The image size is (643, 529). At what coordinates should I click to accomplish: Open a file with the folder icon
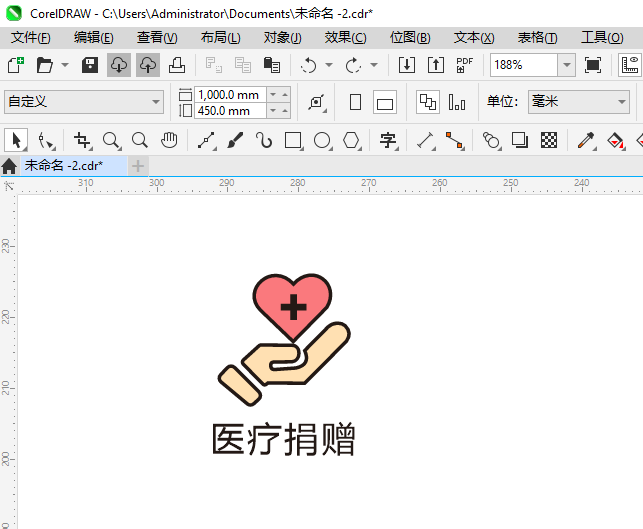pos(44,65)
